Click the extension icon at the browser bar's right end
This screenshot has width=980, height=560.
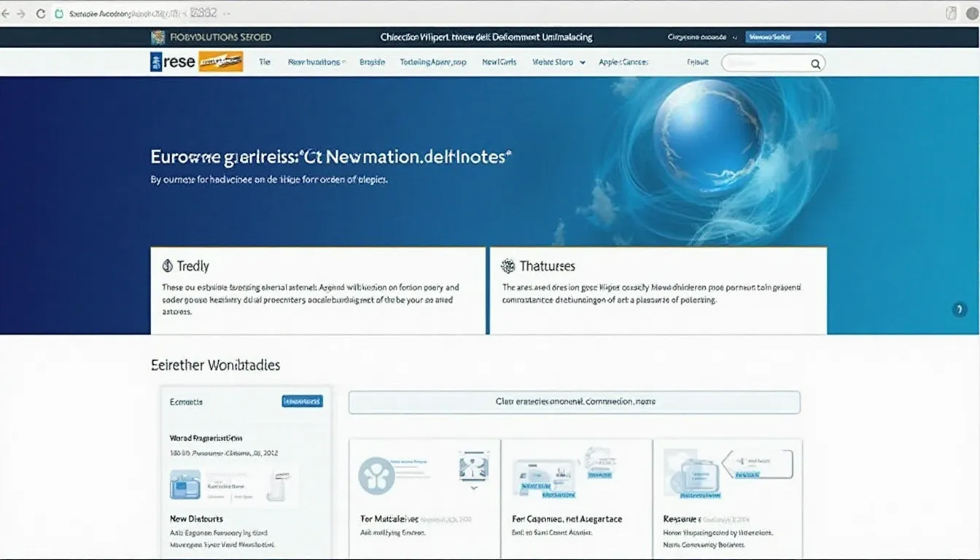pos(951,13)
